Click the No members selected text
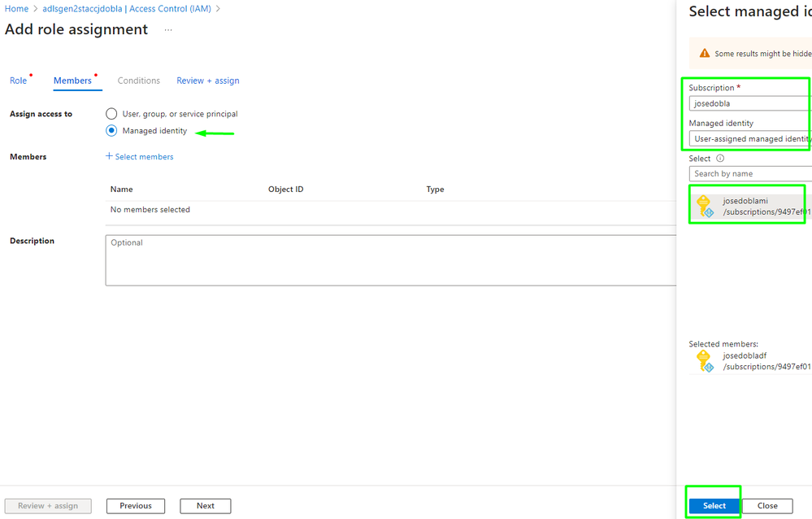 click(150, 209)
